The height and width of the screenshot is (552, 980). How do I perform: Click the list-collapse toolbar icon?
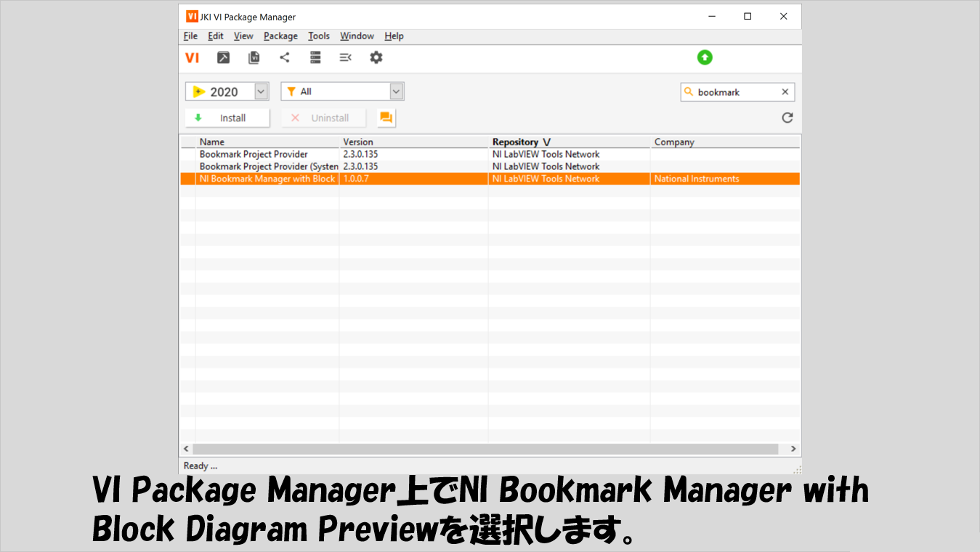[346, 57]
